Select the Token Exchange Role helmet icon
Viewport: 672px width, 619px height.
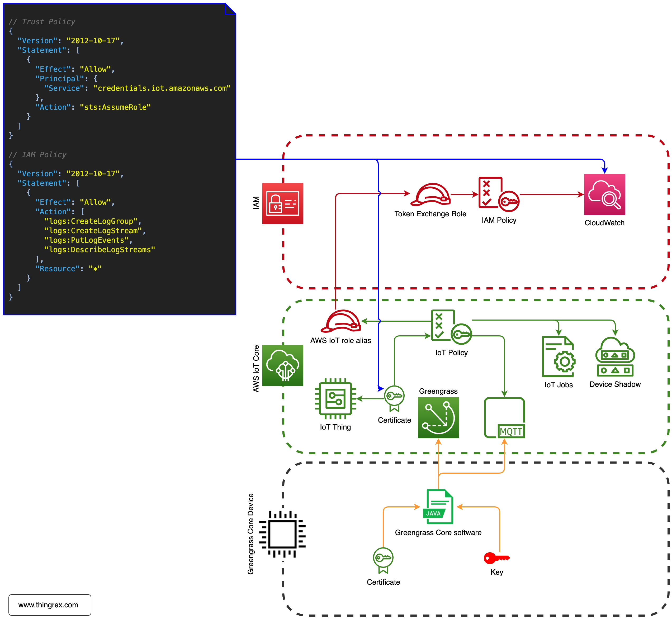tap(430, 195)
